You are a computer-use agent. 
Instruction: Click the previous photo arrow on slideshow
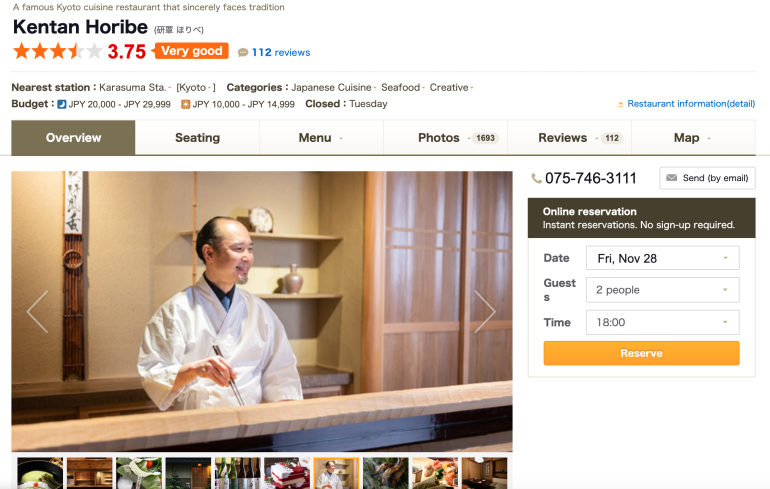coord(37,312)
